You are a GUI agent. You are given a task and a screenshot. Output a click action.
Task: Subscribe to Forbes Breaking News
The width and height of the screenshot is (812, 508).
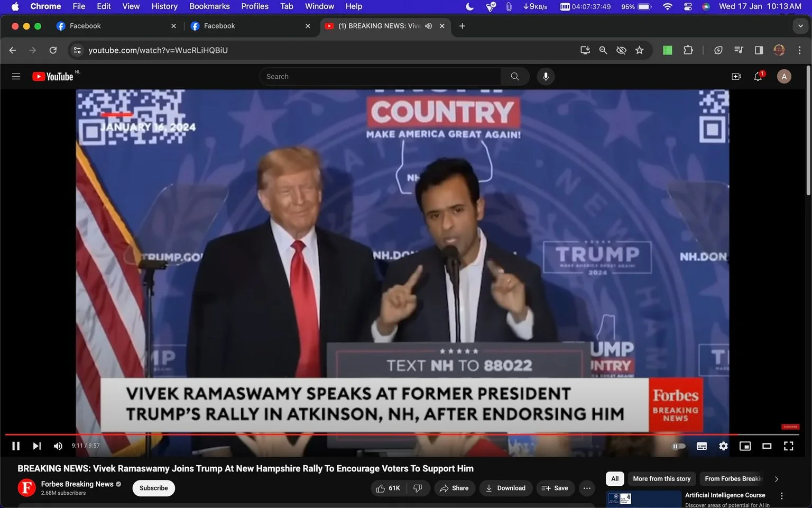coord(154,488)
